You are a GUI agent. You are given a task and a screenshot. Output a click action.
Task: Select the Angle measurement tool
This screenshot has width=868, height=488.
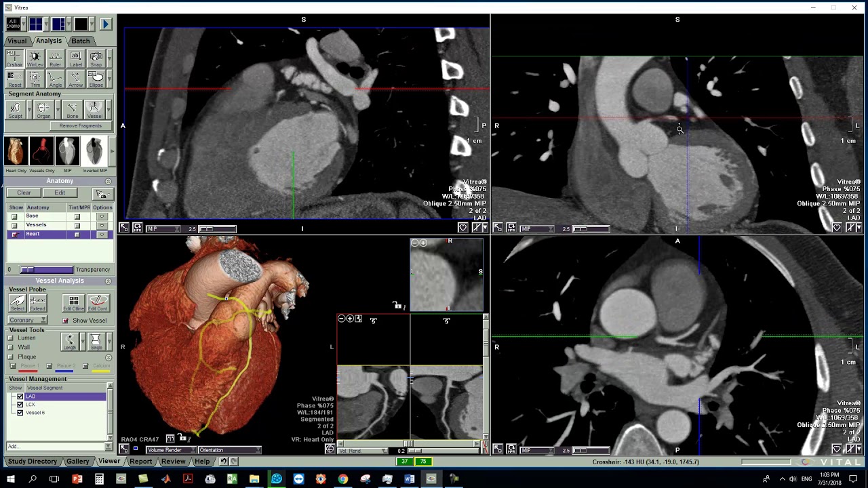point(55,79)
